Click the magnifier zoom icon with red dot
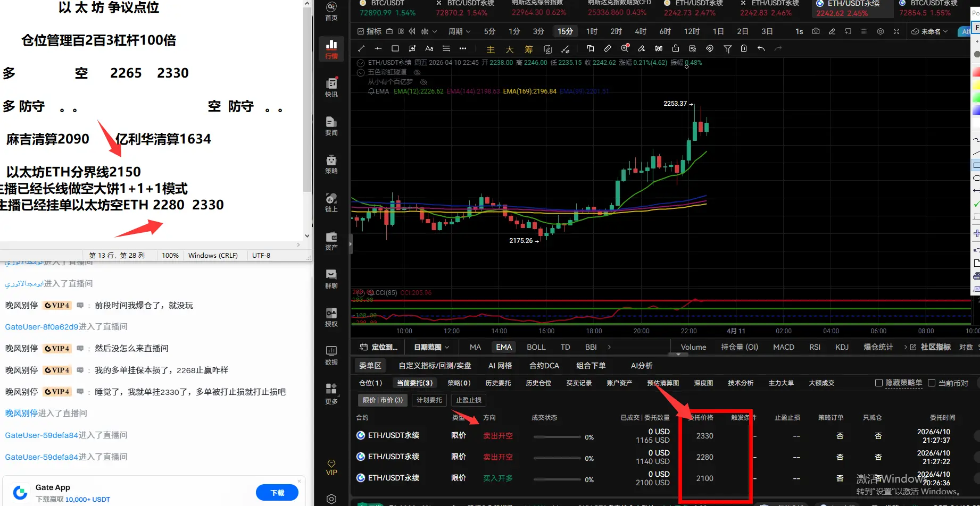Viewport: 980px width, 506px height. 625,48
